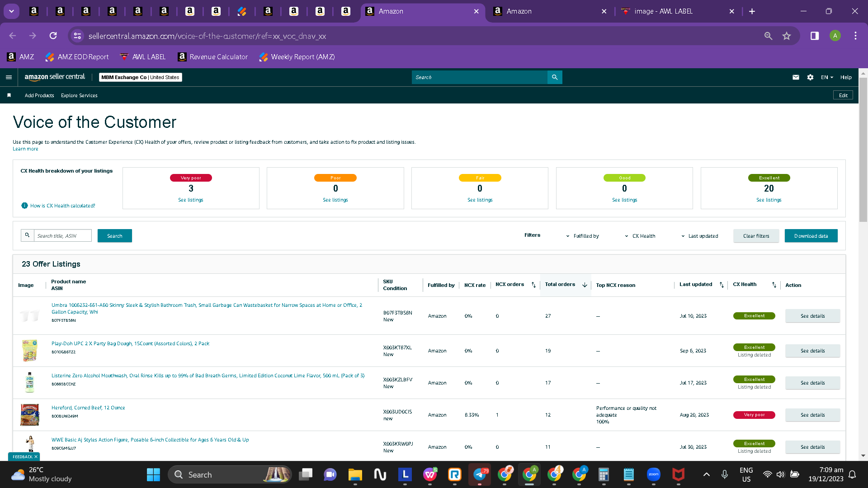Click Search button next to title field

point(115,236)
